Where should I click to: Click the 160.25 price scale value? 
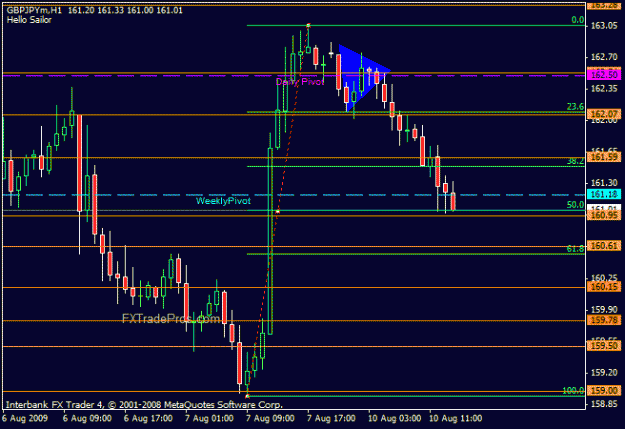[x=604, y=278]
